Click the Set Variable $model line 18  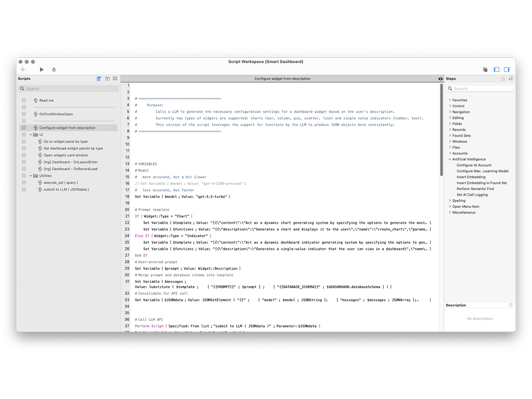[x=183, y=196]
